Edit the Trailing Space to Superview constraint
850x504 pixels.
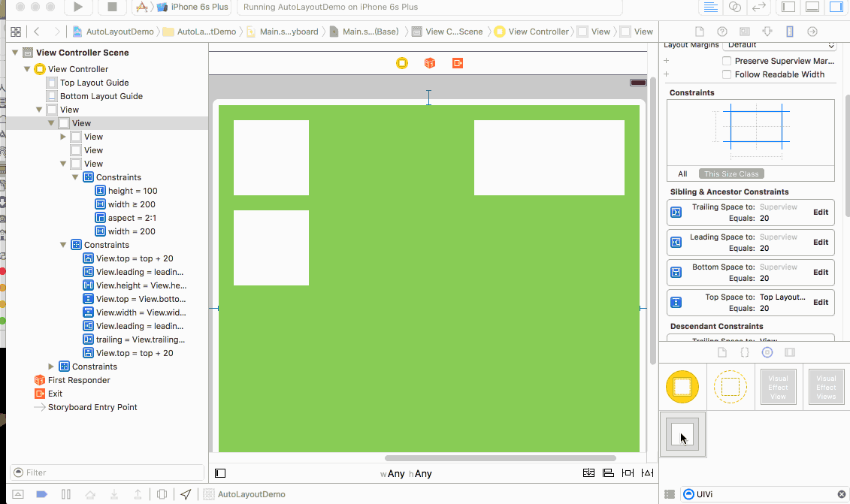[821, 212]
